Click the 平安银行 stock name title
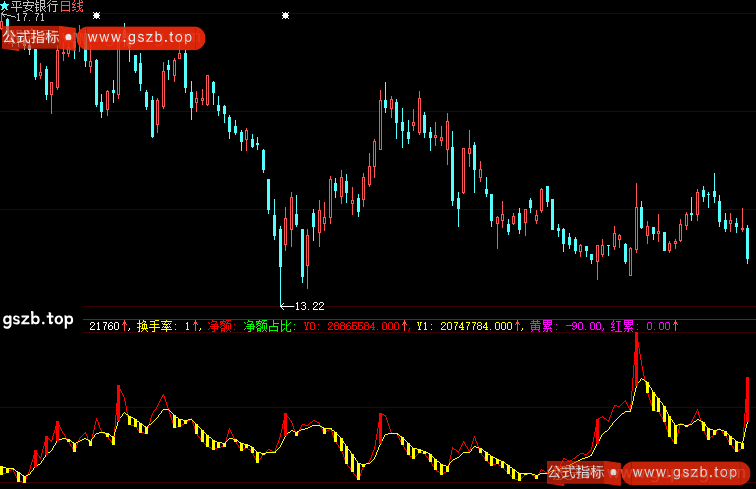 coord(35,6)
